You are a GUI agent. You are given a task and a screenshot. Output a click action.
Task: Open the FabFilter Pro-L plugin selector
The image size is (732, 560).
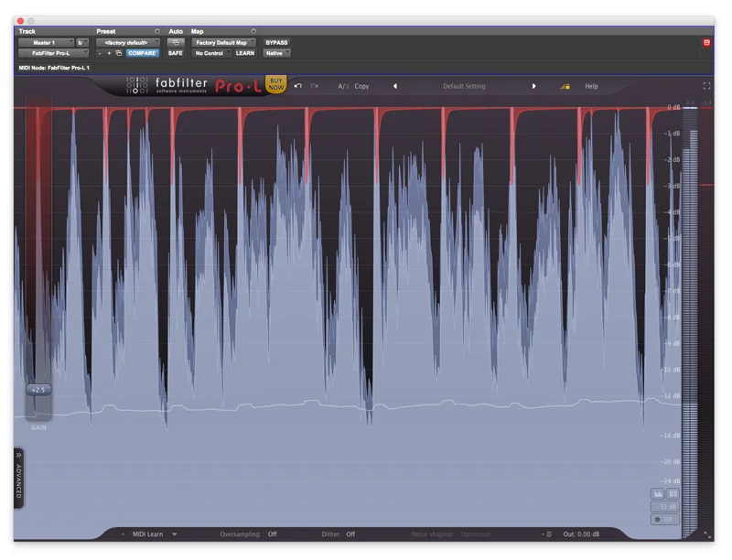pyautogui.click(x=53, y=53)
